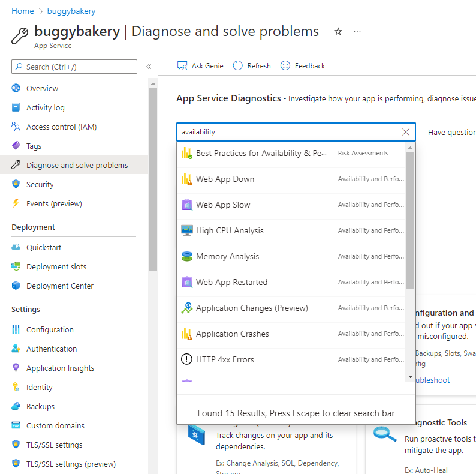476x474 pixels.
Task: Go to Home breadcrumb link
Action: point(22,11)
